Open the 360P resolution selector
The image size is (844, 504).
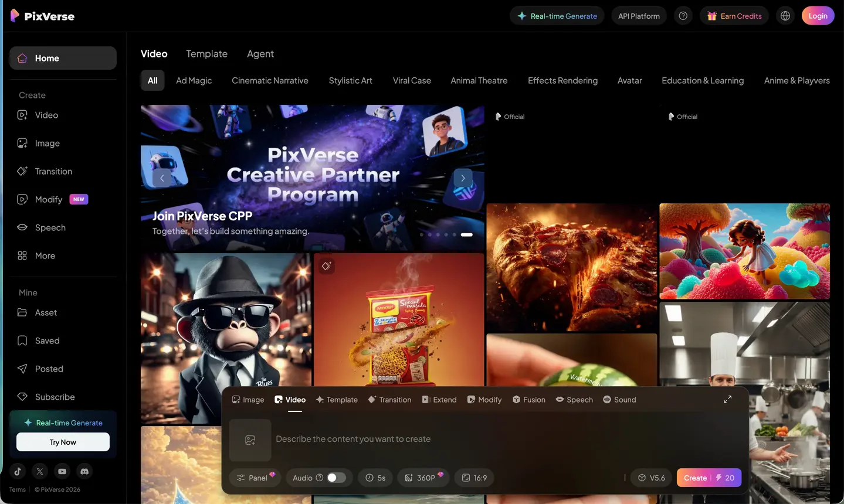pyautogui.click(x=423, y=478)
